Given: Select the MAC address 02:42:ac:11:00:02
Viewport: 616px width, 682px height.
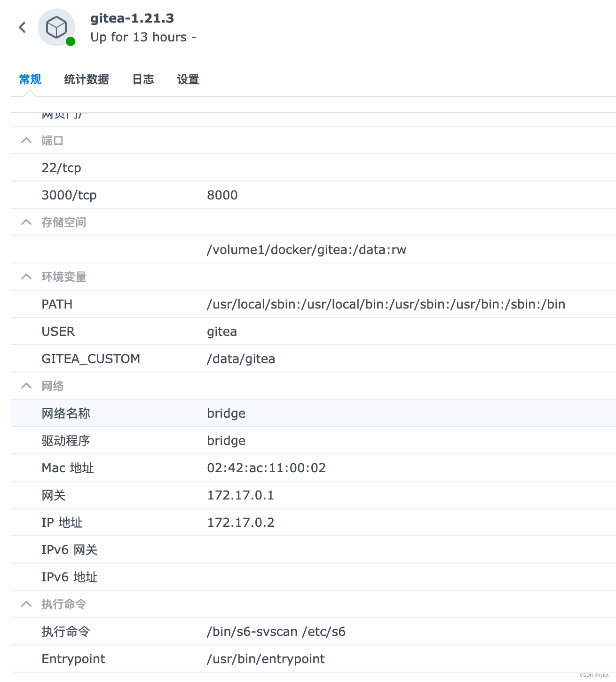Looking at the screenshot, I should (267, 468).
